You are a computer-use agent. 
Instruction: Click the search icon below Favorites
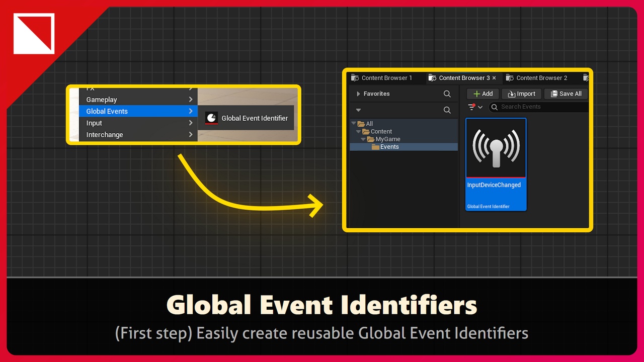click(447, 110)
